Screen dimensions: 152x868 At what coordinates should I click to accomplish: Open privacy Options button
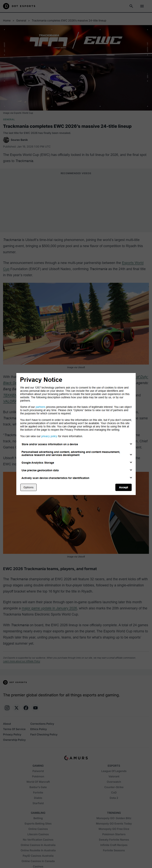point(28,487)
